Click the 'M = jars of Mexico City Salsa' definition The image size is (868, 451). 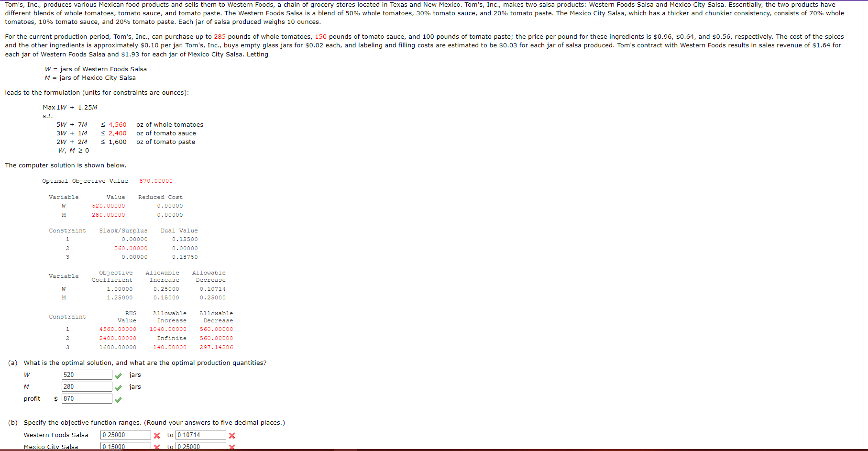point(90,78)
